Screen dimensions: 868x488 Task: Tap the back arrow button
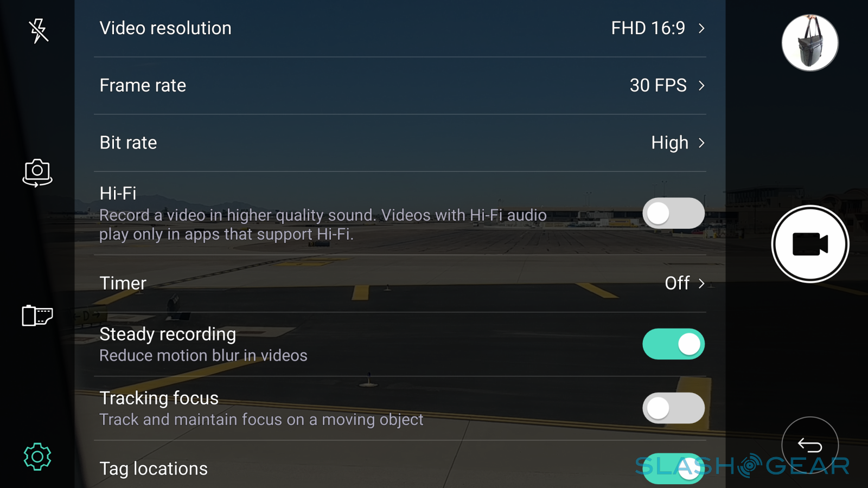pyautogui.click(x=809, y=445)
